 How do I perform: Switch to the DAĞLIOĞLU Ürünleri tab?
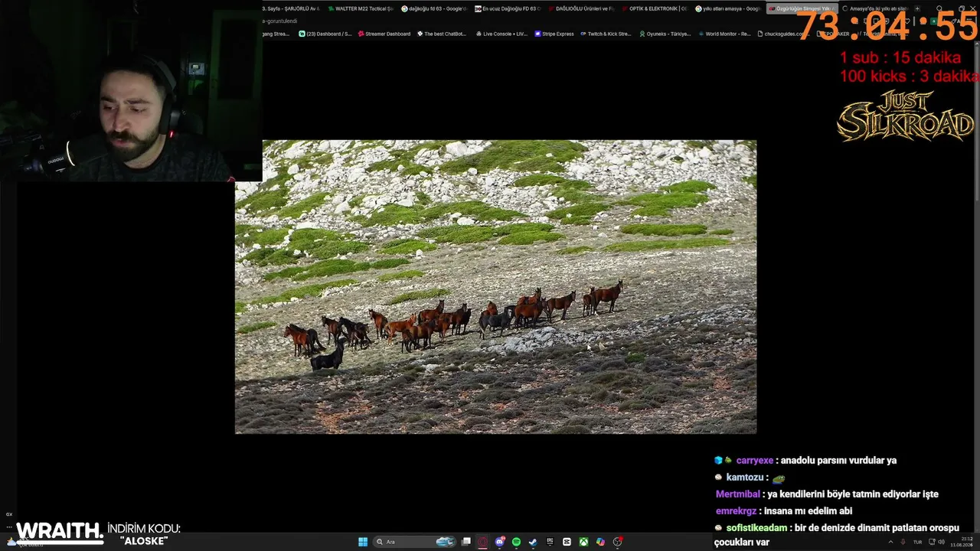(x=581, y=9)
